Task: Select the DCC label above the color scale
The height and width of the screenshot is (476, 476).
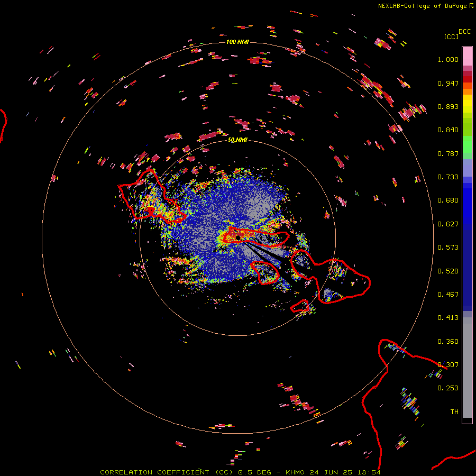Action: point(464,32)
